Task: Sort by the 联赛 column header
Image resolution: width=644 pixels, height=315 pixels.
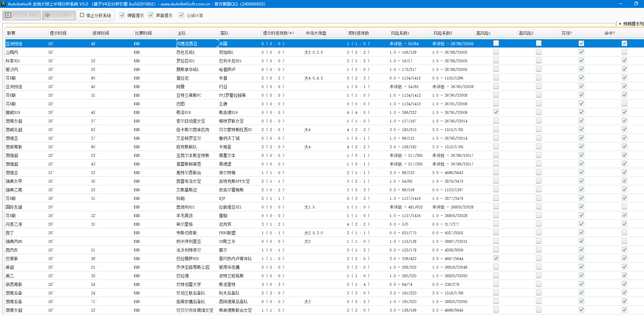Action: [11, 33]
